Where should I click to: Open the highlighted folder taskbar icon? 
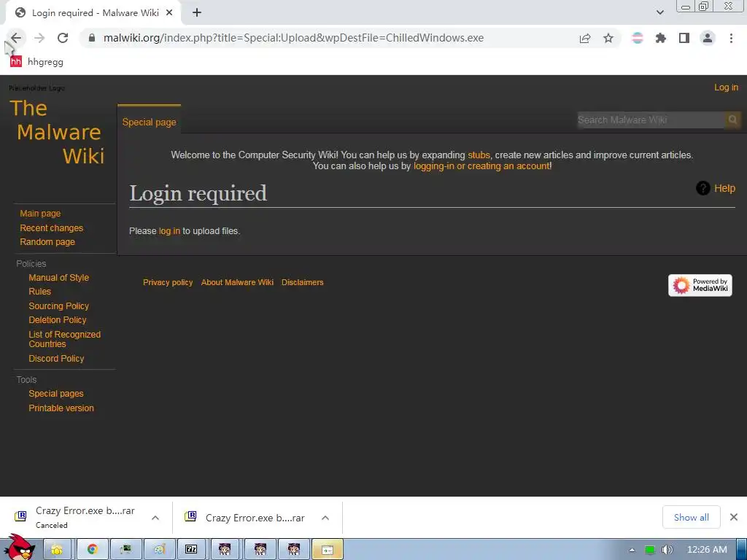pyautogui.click(x=328, y=550)
